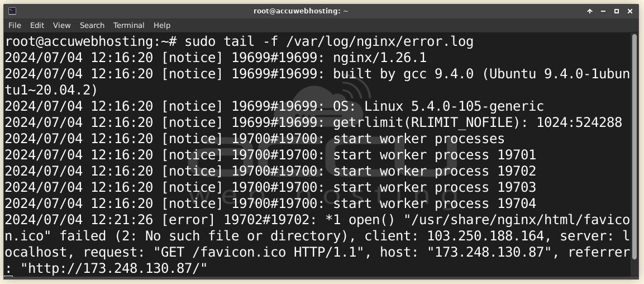Click the start worker process 19704 line
The height and width of the screenshot is (284, 644).
coord(270,203)
